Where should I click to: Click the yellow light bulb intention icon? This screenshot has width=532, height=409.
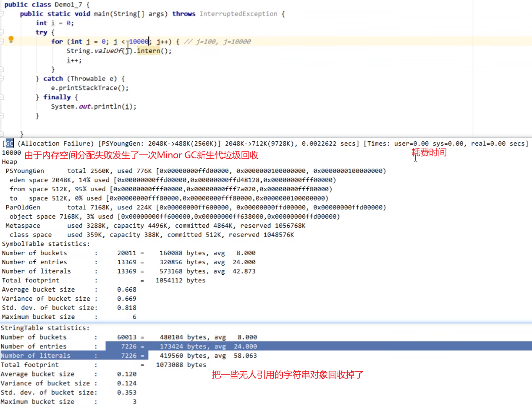point(11,39)
